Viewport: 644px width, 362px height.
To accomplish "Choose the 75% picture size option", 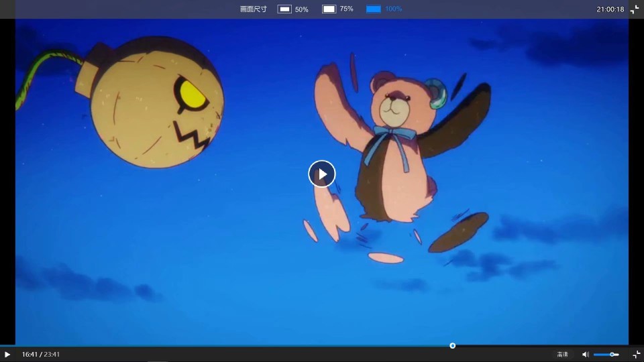I will (337, 9).
